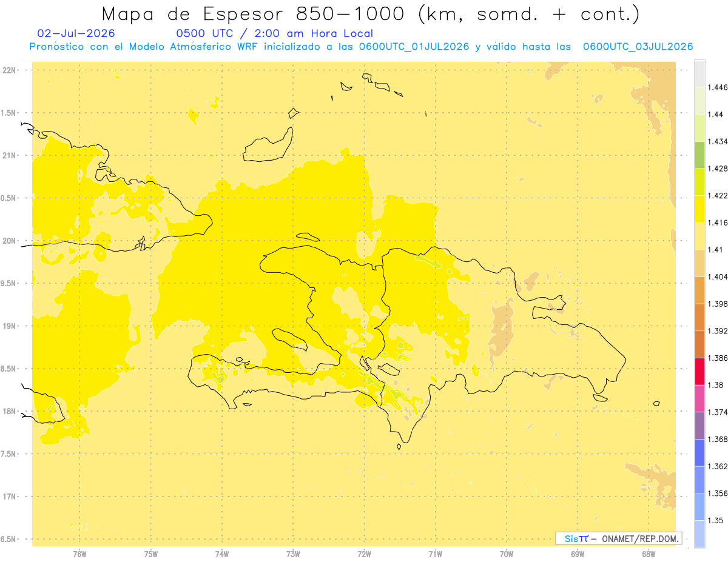The height and width of the screenshot is (562, 728).
Task: Click the green swatch in the color legend
Action: (x=699, y=155)
